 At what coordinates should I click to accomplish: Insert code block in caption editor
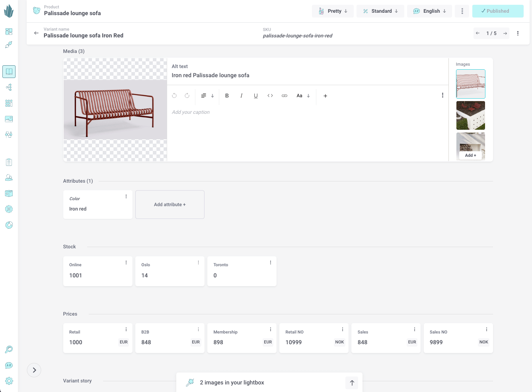point(270,96)
